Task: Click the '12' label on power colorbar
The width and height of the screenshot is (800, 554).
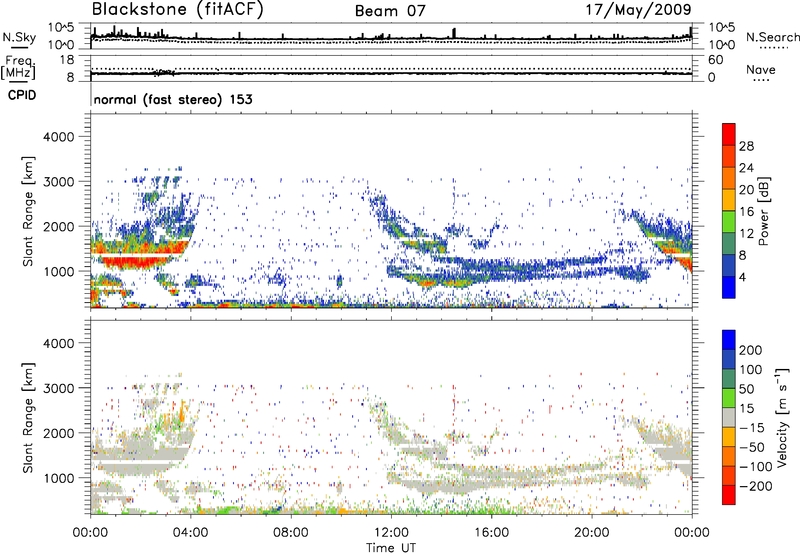Action: point(746,234)
